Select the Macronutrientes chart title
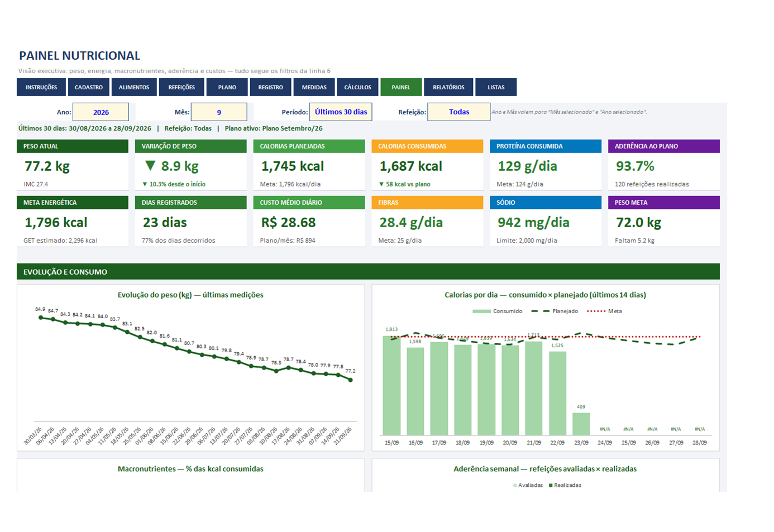This screenshot has height=532, width=774. pos(190,469)
